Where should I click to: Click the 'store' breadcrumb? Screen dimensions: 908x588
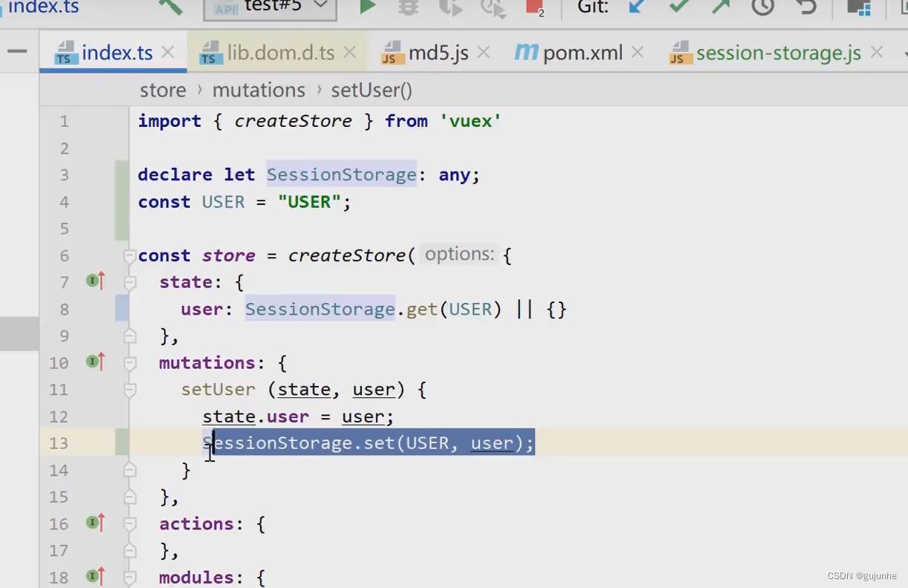point(163,91)
